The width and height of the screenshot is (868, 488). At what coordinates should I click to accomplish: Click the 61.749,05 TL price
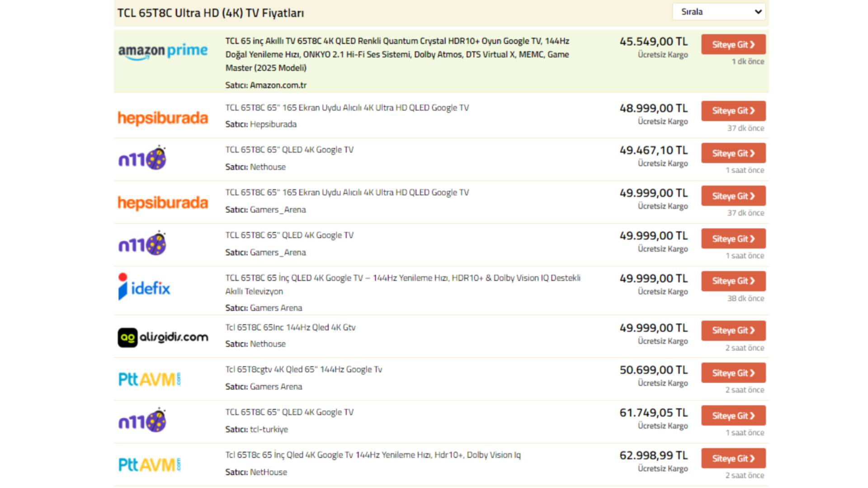653,413
